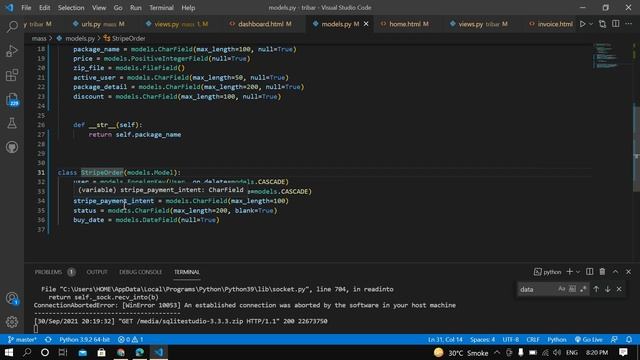Switch to the home.html tab
This screenshot has height=360, width=640.
[x=406, y=24]
